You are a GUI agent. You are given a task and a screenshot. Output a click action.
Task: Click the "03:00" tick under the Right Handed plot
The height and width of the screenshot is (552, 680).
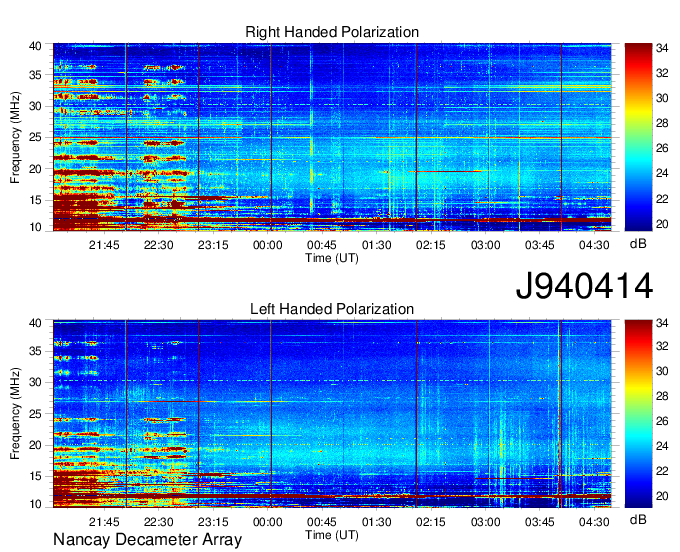pyautogui.click(x=485, y=245)
